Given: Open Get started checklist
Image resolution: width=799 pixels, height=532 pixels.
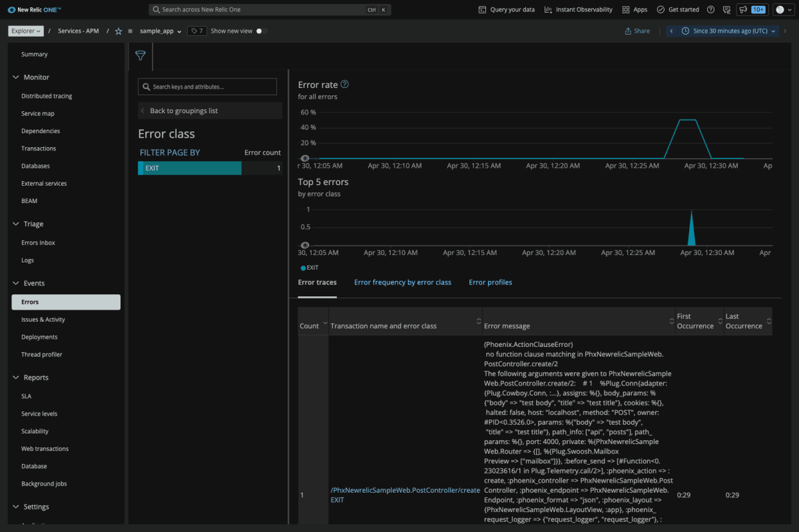Looking at the screenshot, I should (x=678, y=10).
